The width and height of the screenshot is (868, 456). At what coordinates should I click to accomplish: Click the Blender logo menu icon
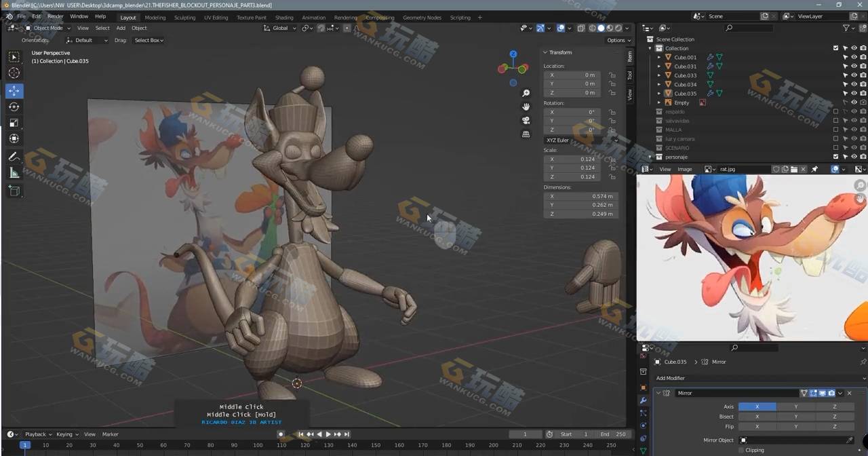9,17
